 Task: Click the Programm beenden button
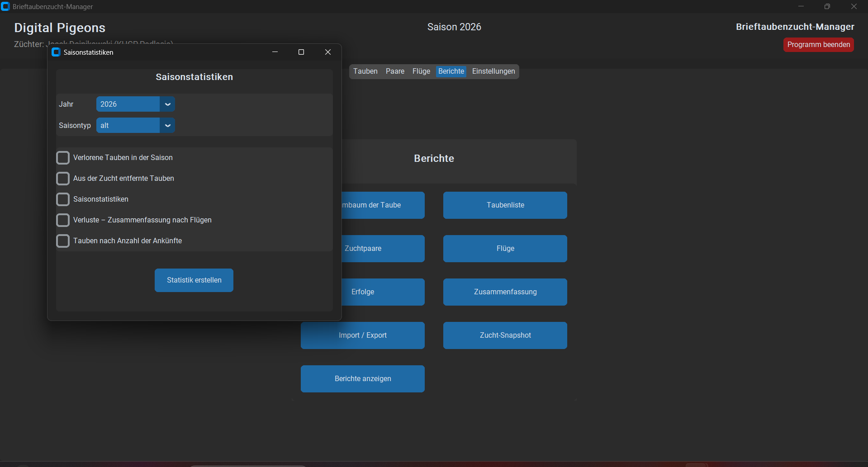pos(818,45)
